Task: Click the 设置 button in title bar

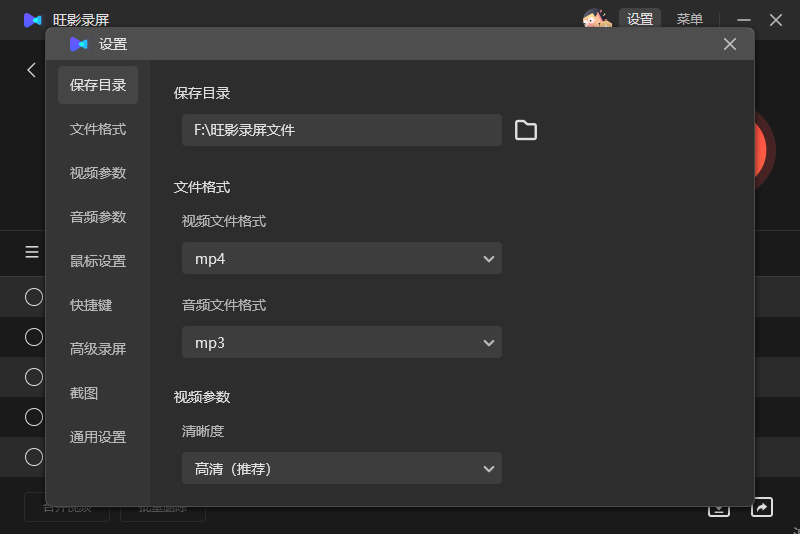Action: [x=640, y=19]
